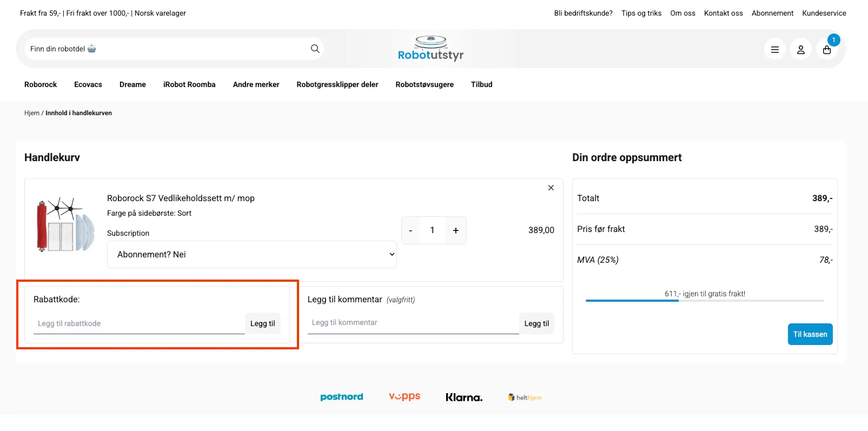
Task: Click the item price '389,00'
Action: 541,230
